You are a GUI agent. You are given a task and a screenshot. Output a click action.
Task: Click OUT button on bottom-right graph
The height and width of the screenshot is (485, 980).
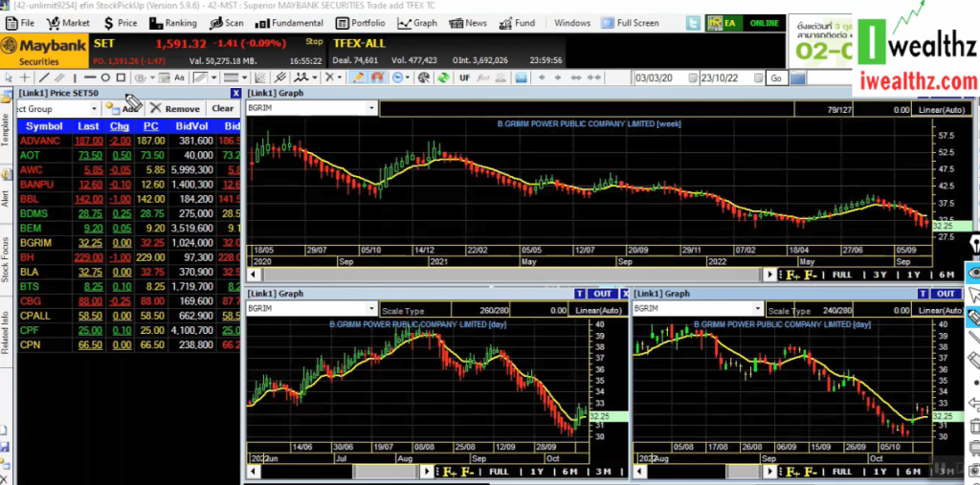point(947,294)
